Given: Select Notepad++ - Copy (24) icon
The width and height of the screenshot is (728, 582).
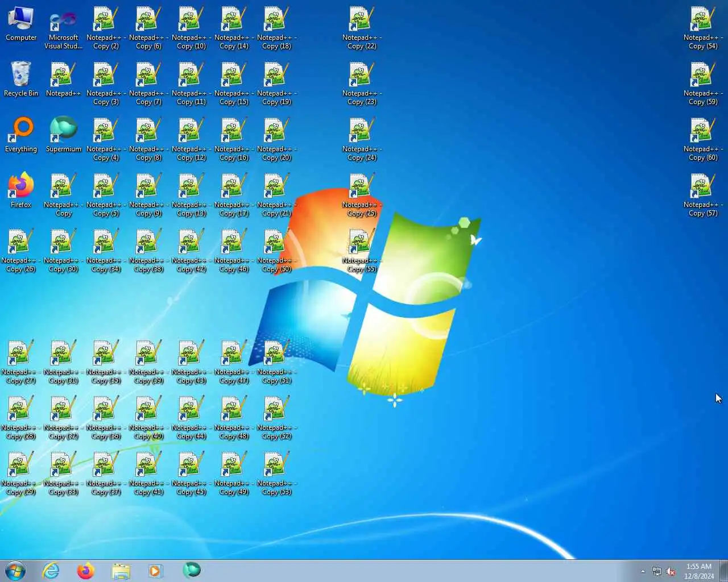Looking at the screenshot, I should (362, 139).
